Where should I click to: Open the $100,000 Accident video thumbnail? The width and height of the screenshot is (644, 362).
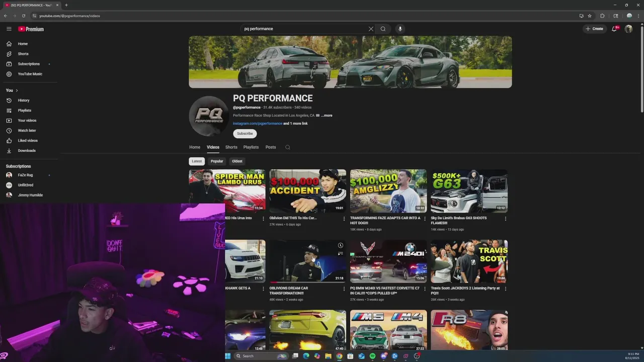308,191
